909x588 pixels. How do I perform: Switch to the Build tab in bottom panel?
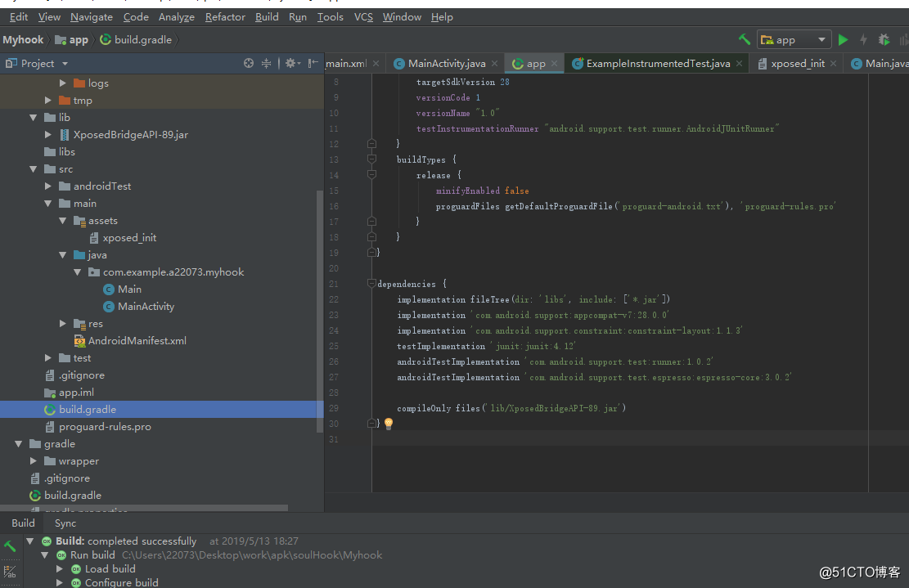pyautogui.click(x=23, y=523)
